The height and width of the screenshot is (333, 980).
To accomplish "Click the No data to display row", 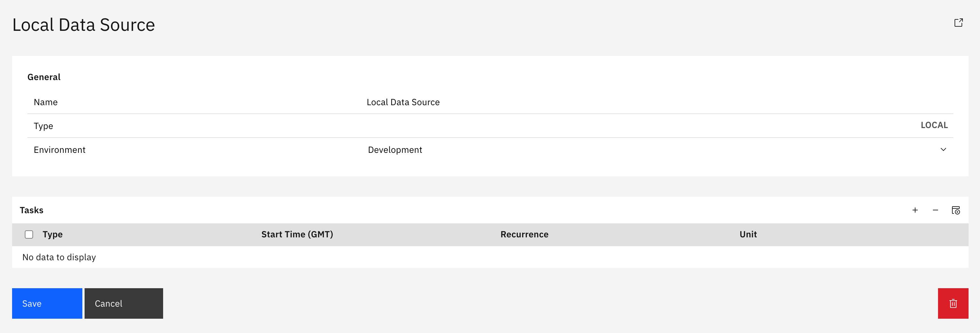I will point(59,257).
